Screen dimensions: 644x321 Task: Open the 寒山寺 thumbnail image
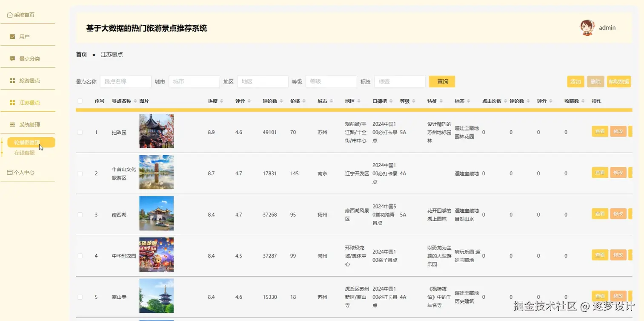pos(157,296)
